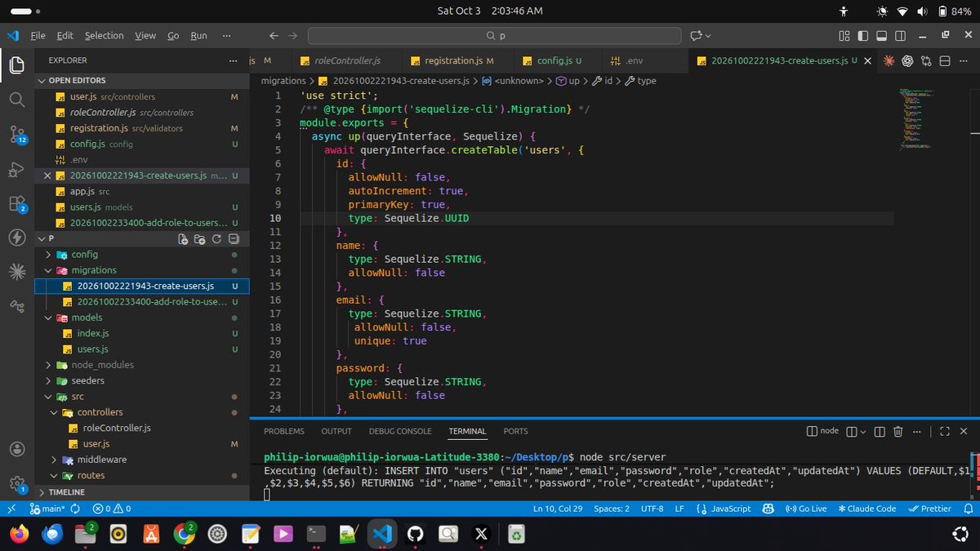Screen dimensions: 980x551
Task: Click Prettier in status bar
Action: coord(930,509)
